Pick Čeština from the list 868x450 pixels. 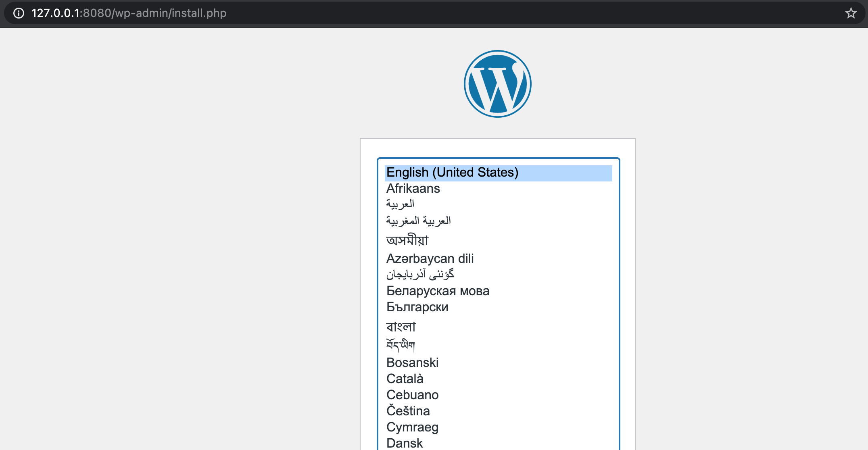point(408,411)
